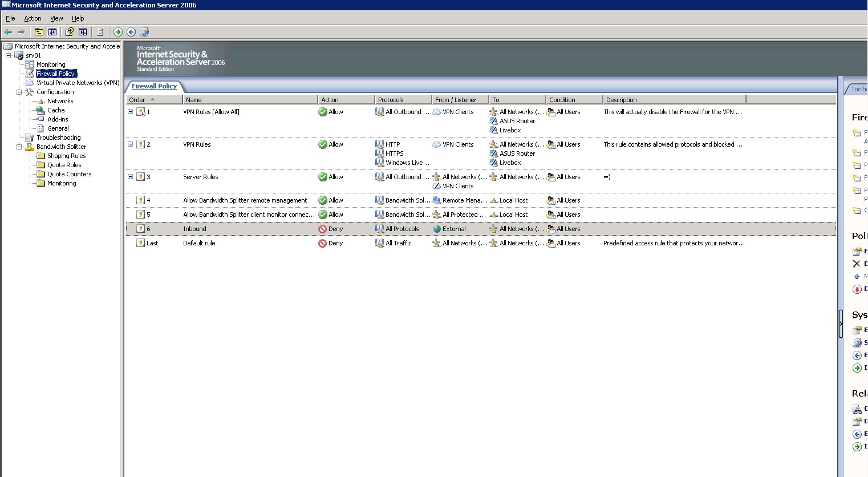Click the Show/Hide Console Tree toolbar icon
Screen dimensions: 868x477
tap(52, 32)
